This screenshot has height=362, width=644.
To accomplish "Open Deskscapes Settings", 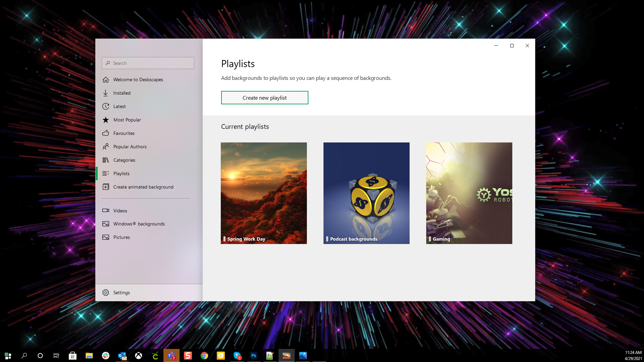I will point(121,292).
